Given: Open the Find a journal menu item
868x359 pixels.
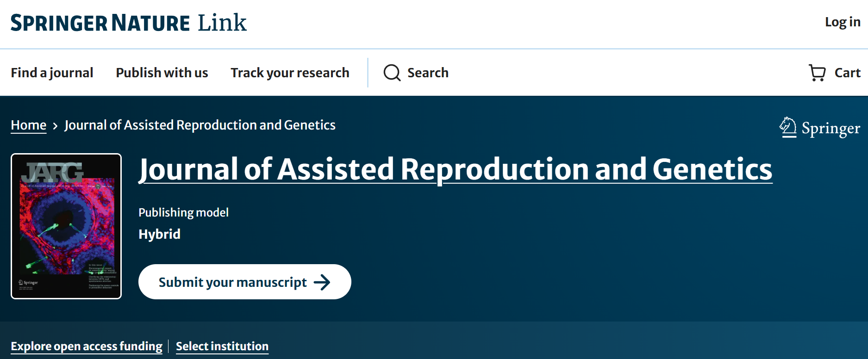Looking at the screenshot, I should point(52,73).
